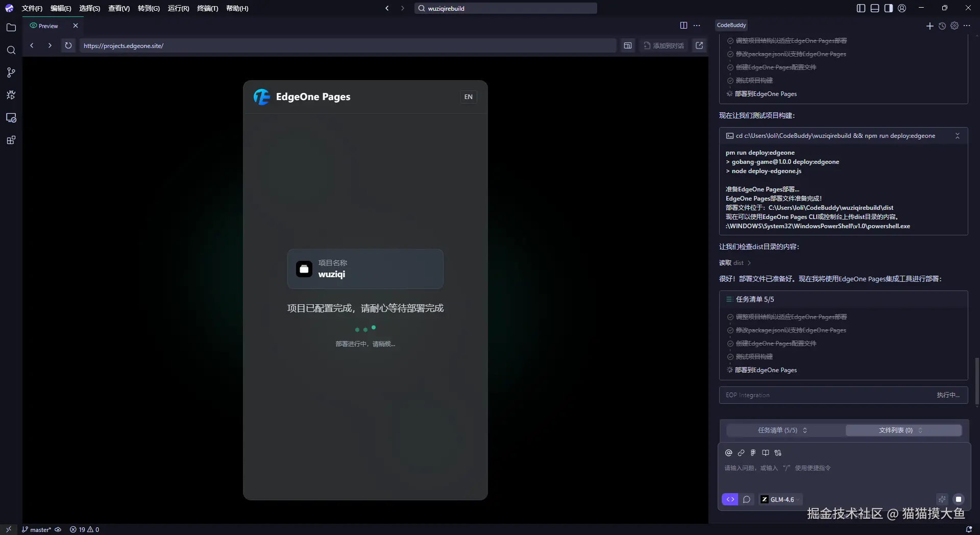The image size is (980, 535).
Task: Expand the 文件列表 (0) selector
Action: [903, 430]
